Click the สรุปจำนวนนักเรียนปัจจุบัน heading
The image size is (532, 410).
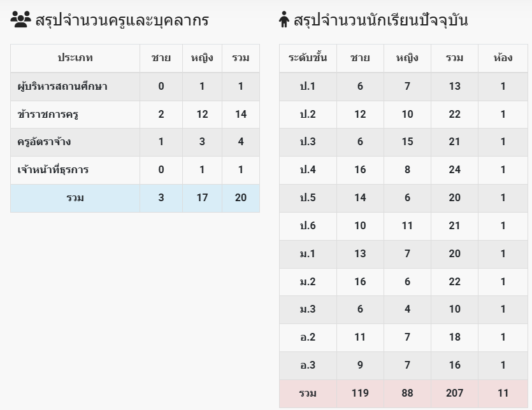tap(380, 20)
